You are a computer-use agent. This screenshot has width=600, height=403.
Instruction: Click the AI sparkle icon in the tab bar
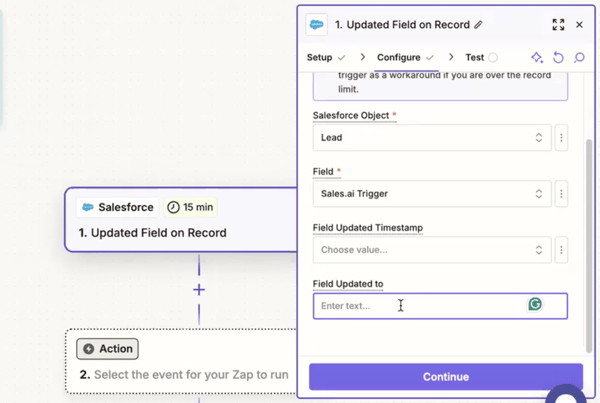pyautogui.click(x=537, y=57)
